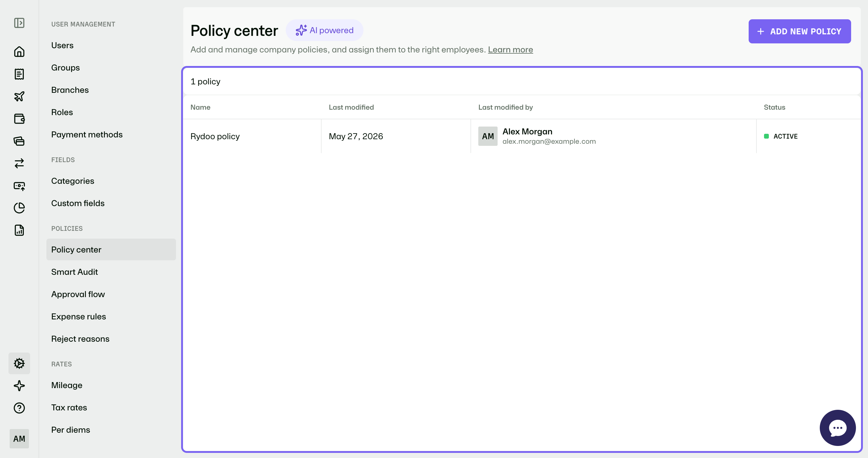Image resolution: width=868 pixels, height=458 pixels.
Task: Go to Groups settings
Action: coord(65,68)
